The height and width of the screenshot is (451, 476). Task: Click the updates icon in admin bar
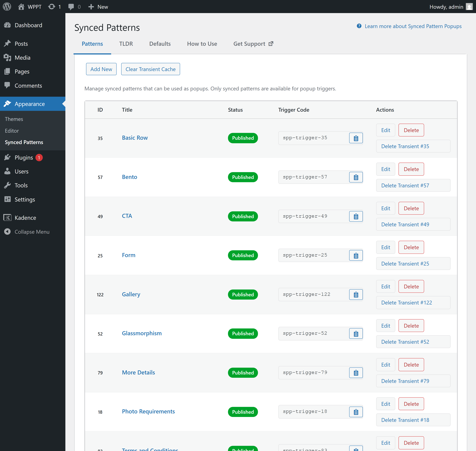point(52,7)
